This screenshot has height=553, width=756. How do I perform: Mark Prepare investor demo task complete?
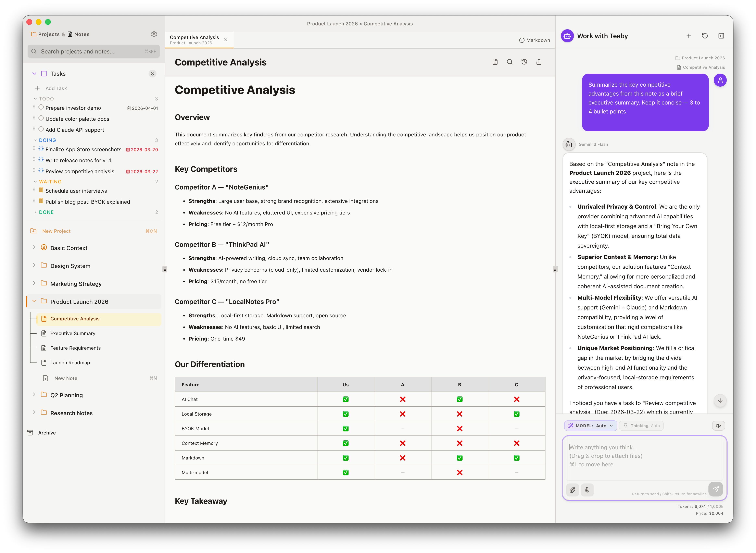pyautogui.click(x=41, y=107)
